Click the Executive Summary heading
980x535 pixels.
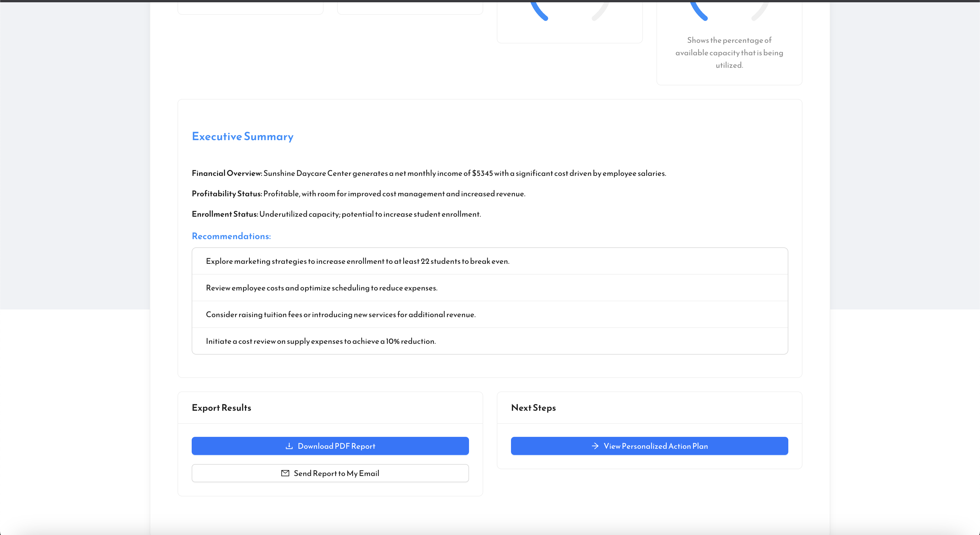point(242,136)
